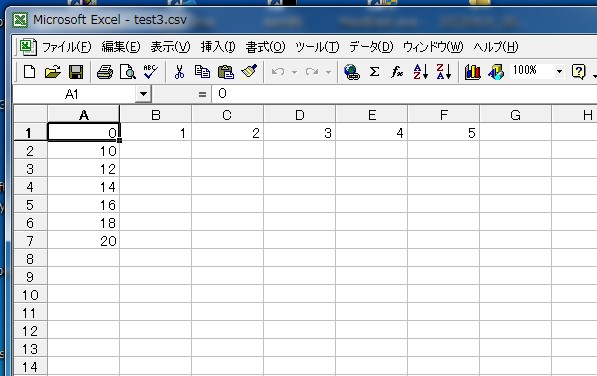Viewport: 597px width, 376px height.
Task: Click the equals Edit Formula button
Action: [x=202, y=94]
